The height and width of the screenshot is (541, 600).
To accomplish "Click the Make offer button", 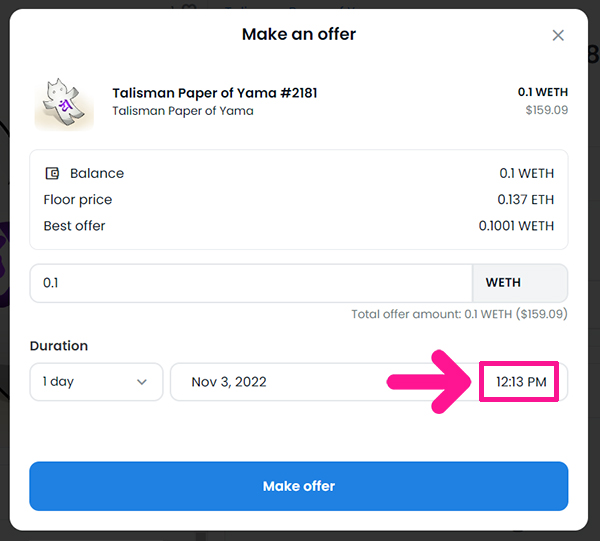I will (298, 486).
